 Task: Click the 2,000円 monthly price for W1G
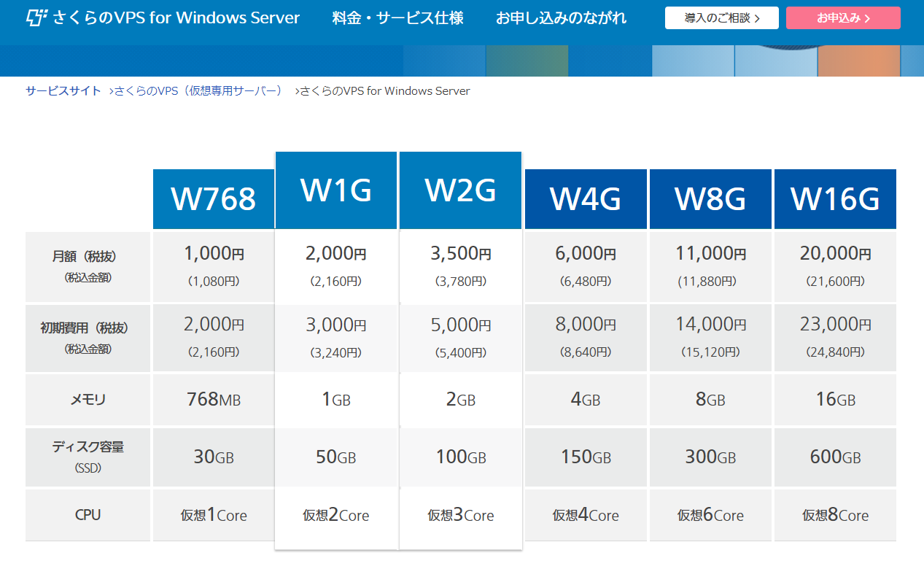pos(336,254)
